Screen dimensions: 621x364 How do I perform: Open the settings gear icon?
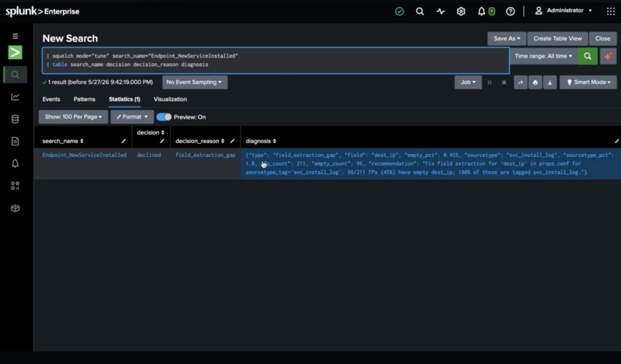pyautogui.click(x=461, y=12)
